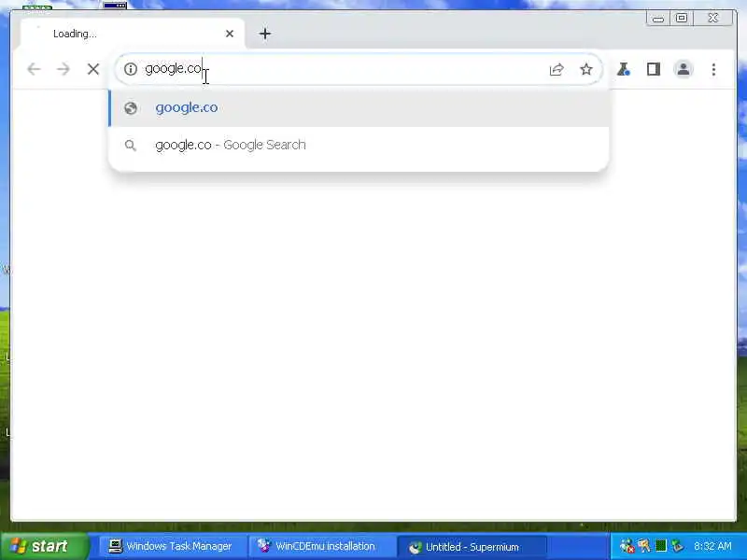The height and width of the screenshot is (560, 747).
Task: Open a new tab with plus button
Action: pyautogui.click(x=265, y=34)
